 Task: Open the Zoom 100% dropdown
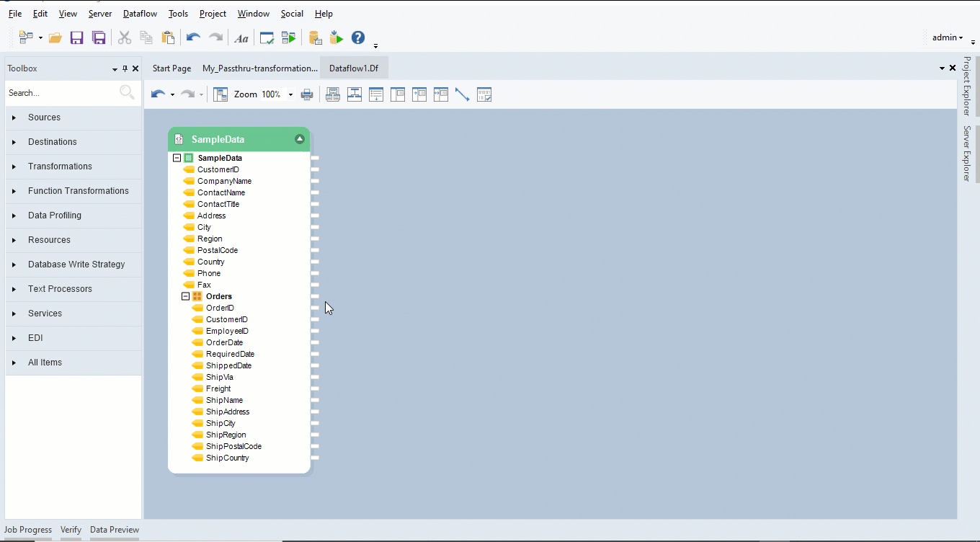pyautogui.click(x=290, y=95)
